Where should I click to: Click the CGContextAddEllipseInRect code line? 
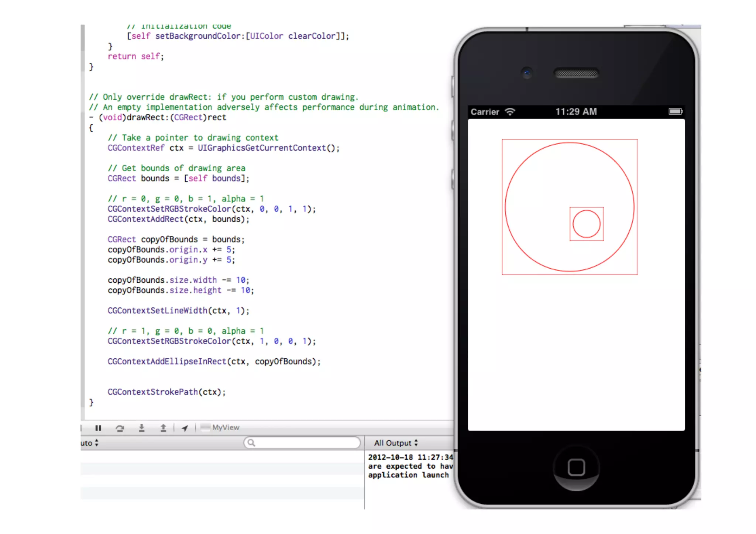coord(214,361)
